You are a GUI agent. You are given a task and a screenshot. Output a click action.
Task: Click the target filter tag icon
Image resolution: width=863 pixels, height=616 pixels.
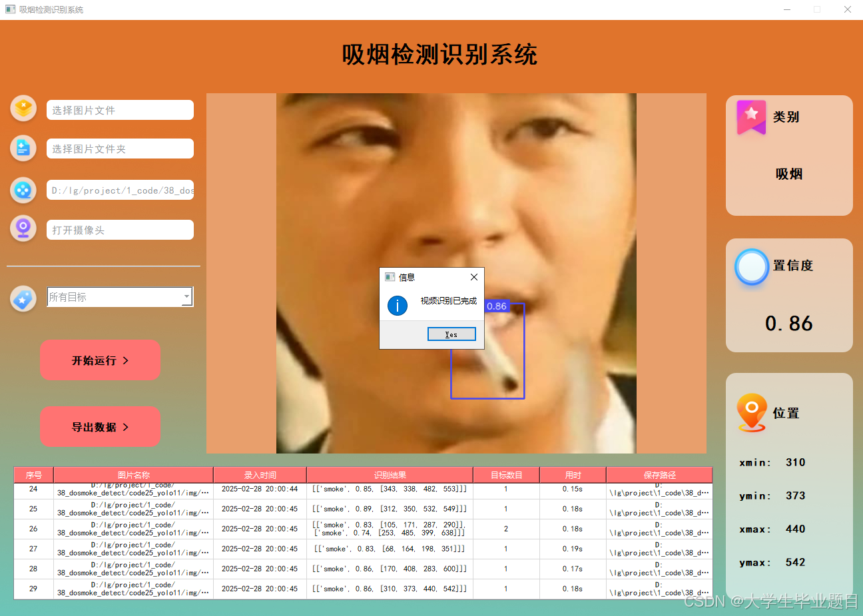coord(23,298)
